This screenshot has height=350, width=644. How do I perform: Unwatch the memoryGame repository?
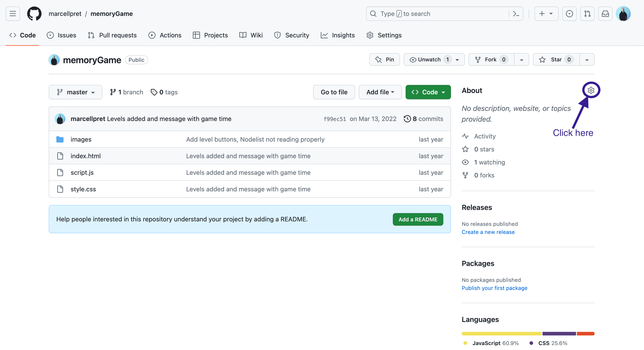429,59
